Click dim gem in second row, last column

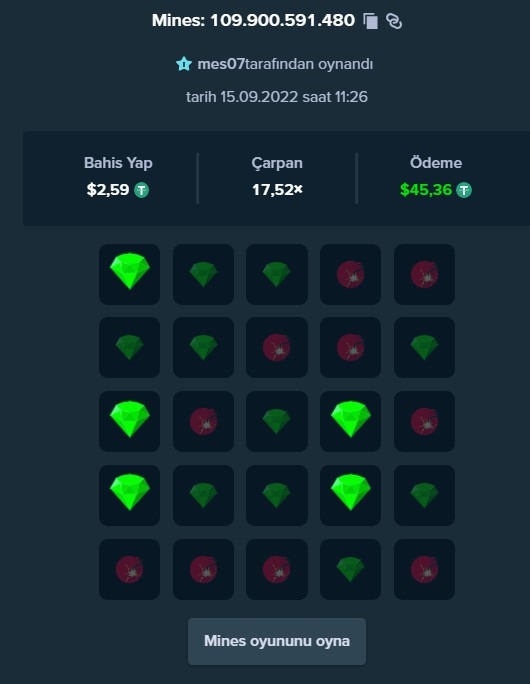424,347
